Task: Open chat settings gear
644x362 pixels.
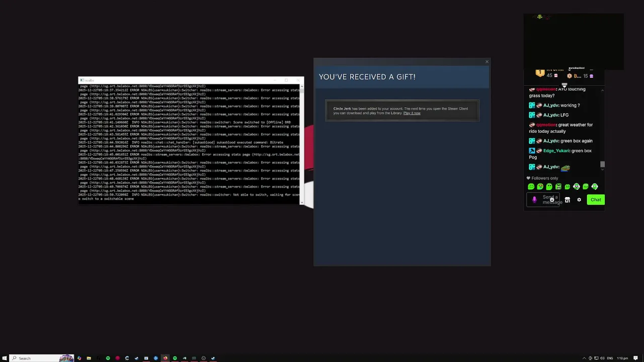Action: [x=579, y=200]
